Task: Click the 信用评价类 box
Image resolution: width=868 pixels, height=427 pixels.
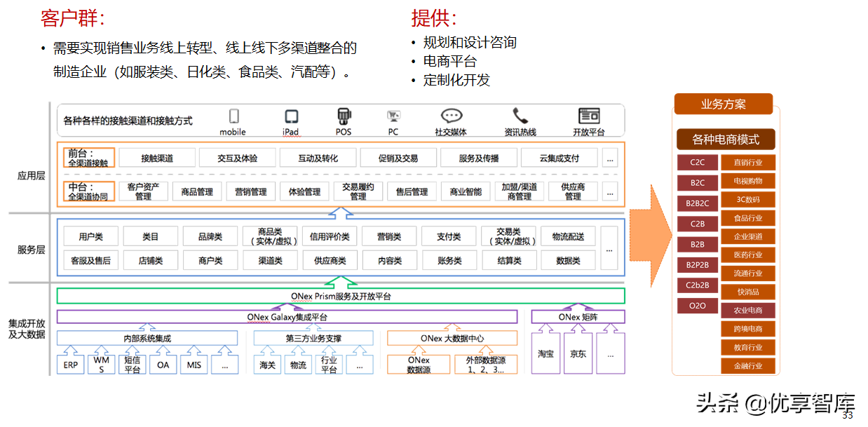Action: [330, 236]
